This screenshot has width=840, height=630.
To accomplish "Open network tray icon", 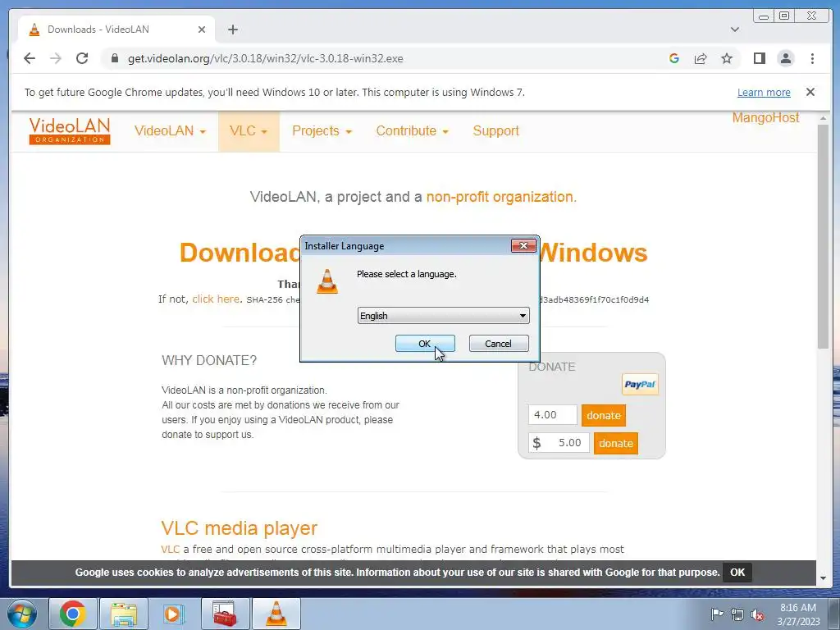I will pyautogui.click(x=737, y=614).
